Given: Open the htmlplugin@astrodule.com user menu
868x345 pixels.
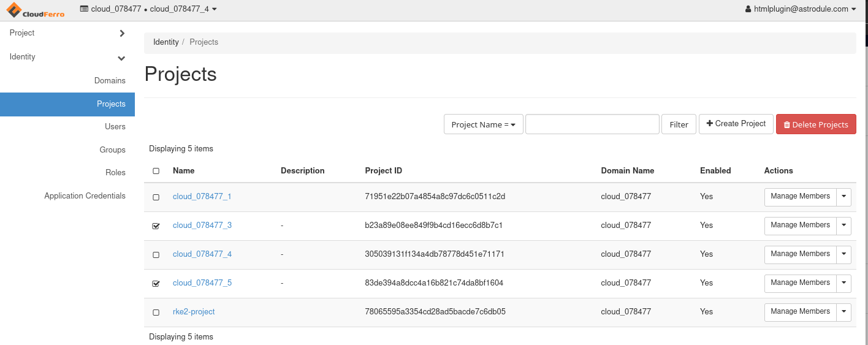Looking at the screenshot, I should pyautogui.click(x=800, y=9).
